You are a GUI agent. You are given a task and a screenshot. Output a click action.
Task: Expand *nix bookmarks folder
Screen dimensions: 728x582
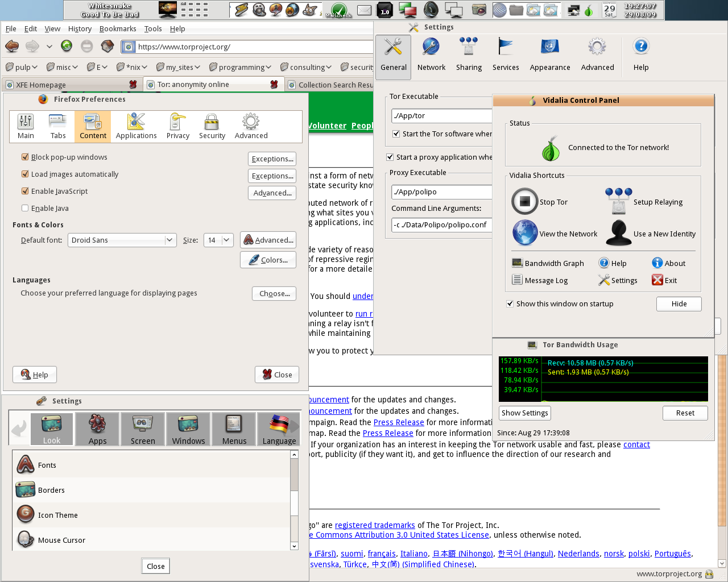click(x=131, y=67)
